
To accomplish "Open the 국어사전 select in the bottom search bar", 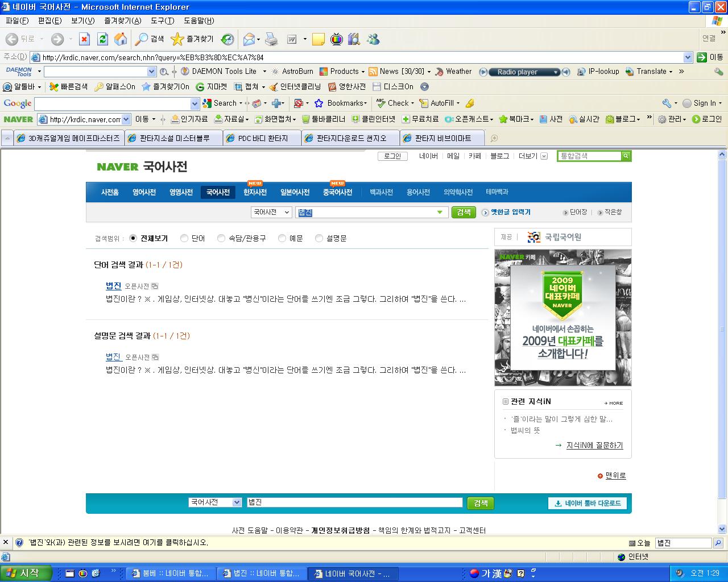I will pyautogui.click(x=216, y=502).
